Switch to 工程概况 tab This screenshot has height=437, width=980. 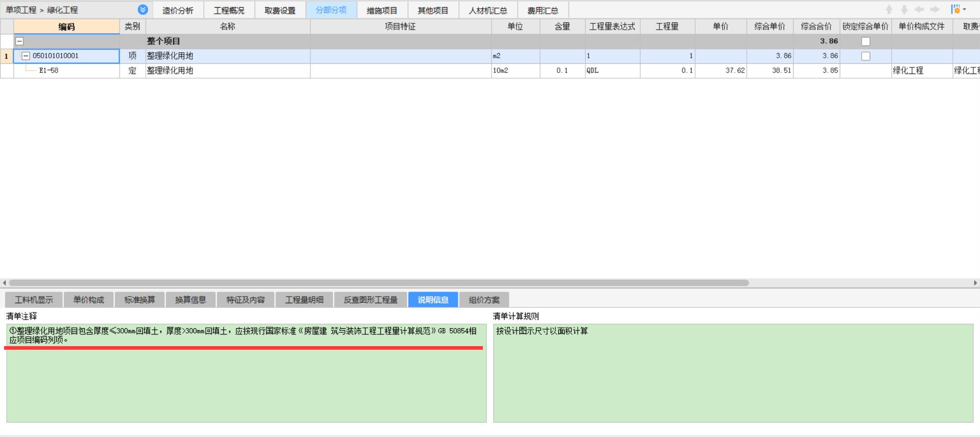coord(229,10)
